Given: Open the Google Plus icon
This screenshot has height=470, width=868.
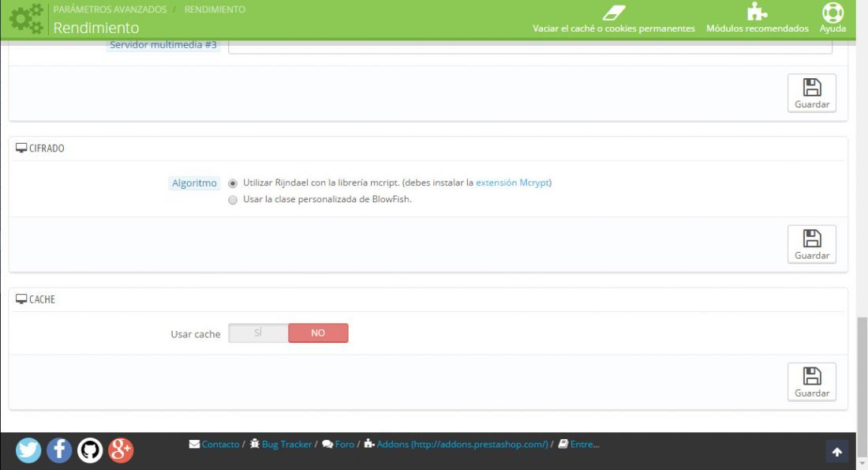Looking at the screenshot, I should [121, 450].
